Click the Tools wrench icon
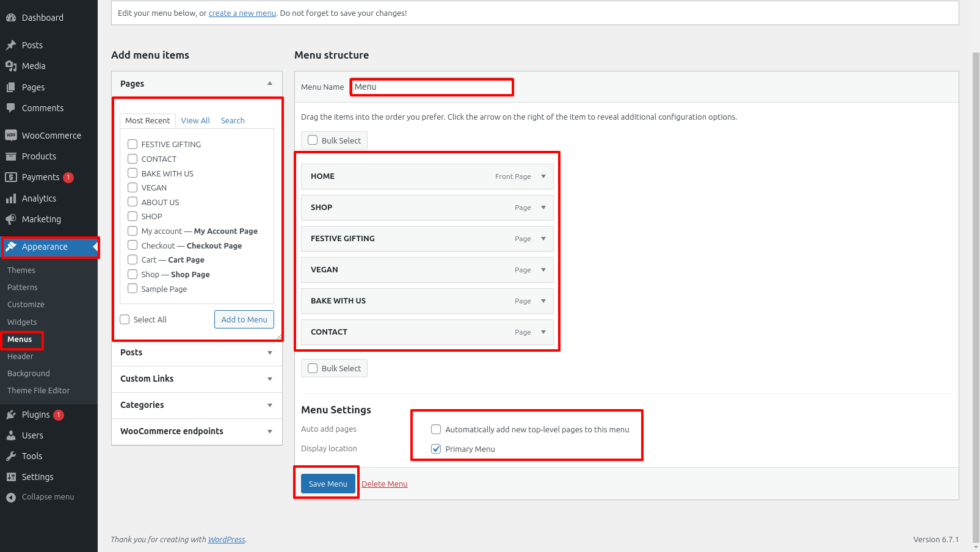 coord(11,456)
